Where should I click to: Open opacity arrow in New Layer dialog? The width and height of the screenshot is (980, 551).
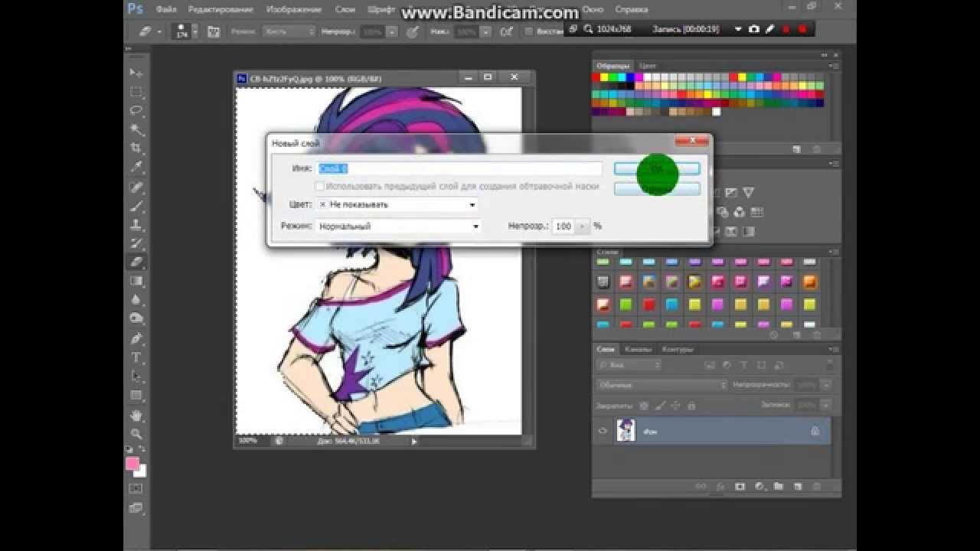pos(583,226)
